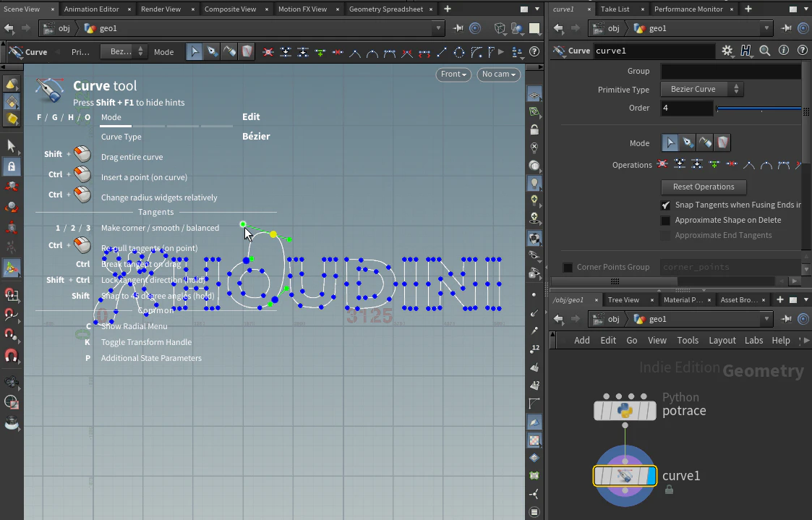Open the No cam camera dropdown
812x520 pixels.
pos(499,74)
